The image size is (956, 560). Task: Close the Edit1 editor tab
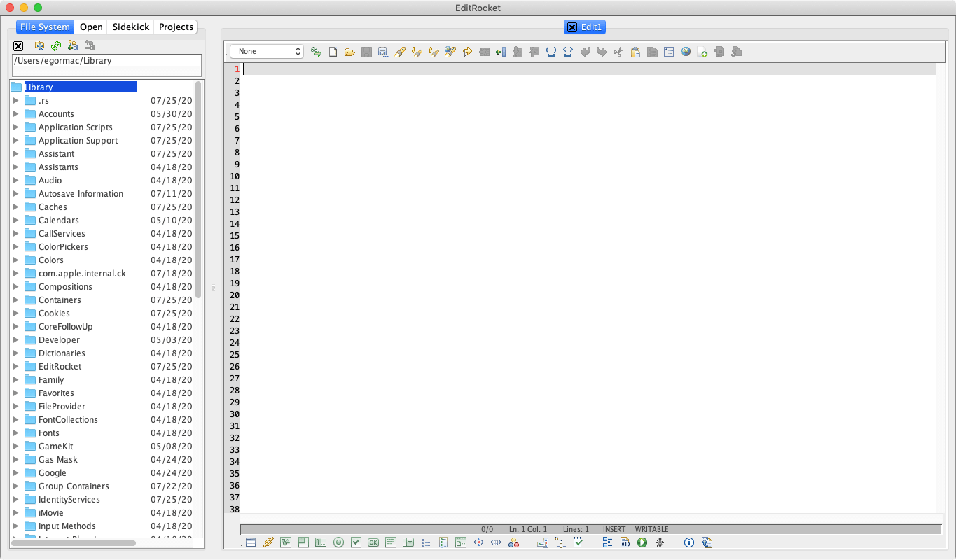click(572, 27)
